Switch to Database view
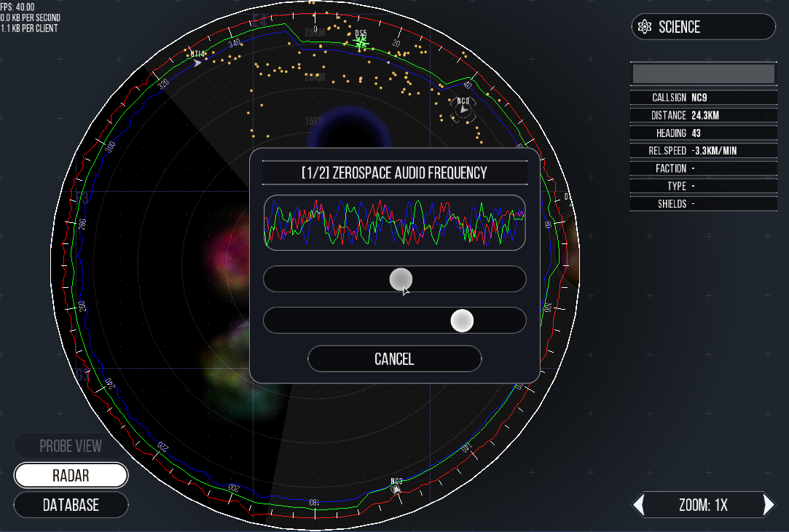 tap(71, 505)
